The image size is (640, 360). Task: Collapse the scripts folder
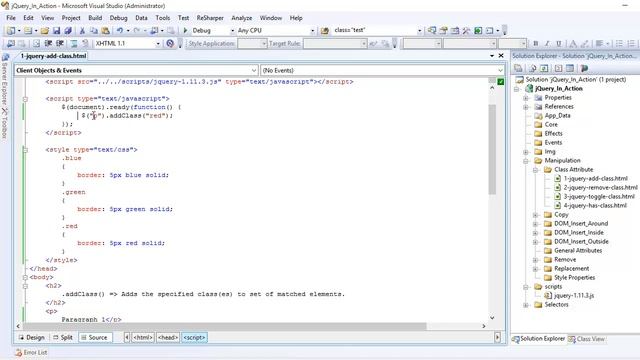click(526, 287)
